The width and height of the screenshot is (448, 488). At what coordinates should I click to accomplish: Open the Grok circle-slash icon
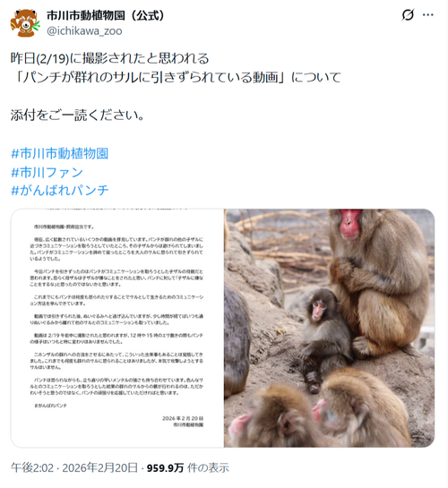408,14
